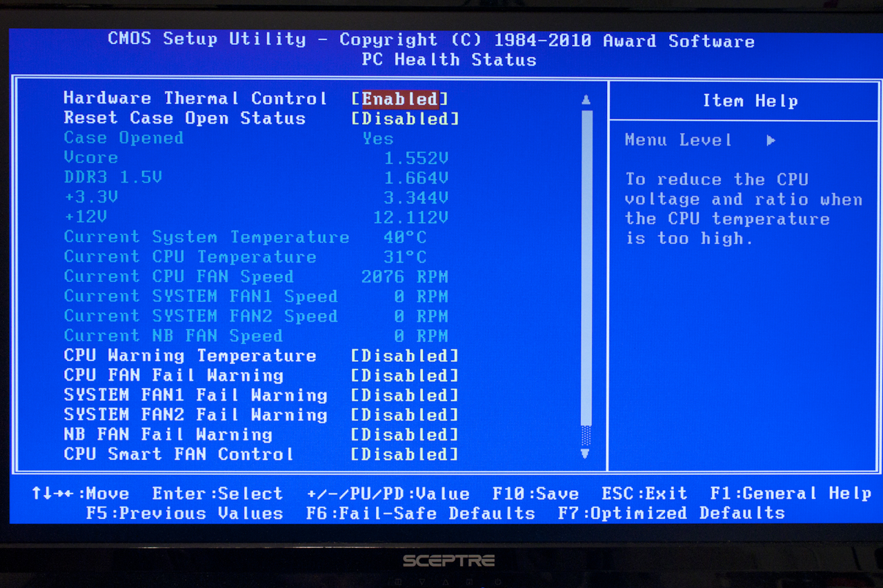Click the Menu Level arrow indicator
This screenshot has width=883, height=588.
[771, 141]
